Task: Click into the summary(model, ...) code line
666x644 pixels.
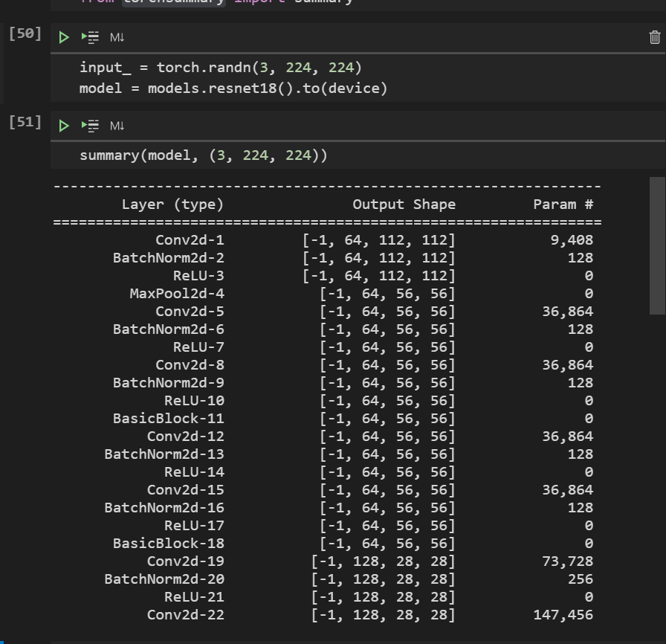Action: (204, 155)
